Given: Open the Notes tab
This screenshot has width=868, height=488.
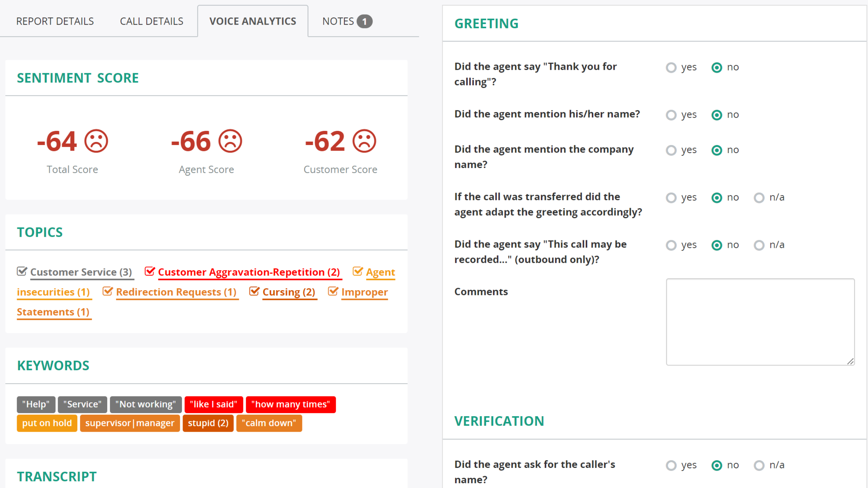Looking at the screenshot, I should tap(347, 21).
